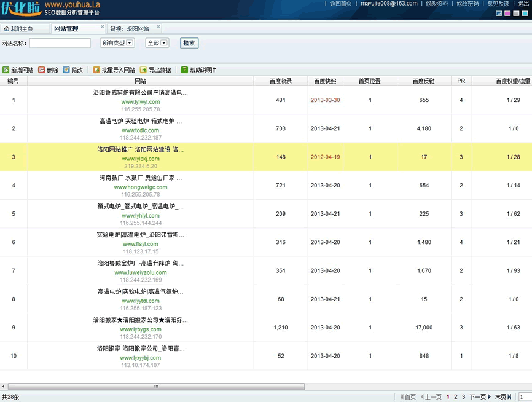
Task: Close the 网站管理 tab
Action: pyautogui.click(x=102, y=28)
